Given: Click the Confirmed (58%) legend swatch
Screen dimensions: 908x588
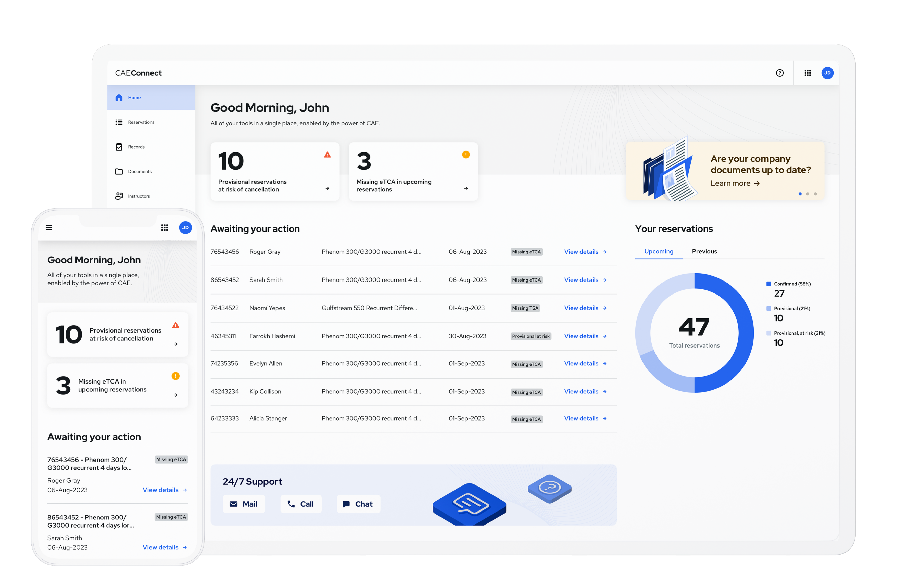Looking at the screenshot, I should [x=769, y=284].
